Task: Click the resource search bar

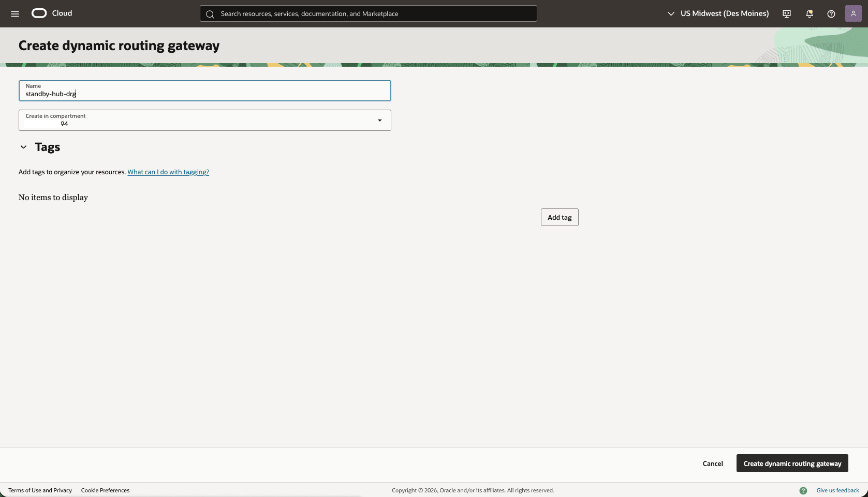Action: [367, 13]
